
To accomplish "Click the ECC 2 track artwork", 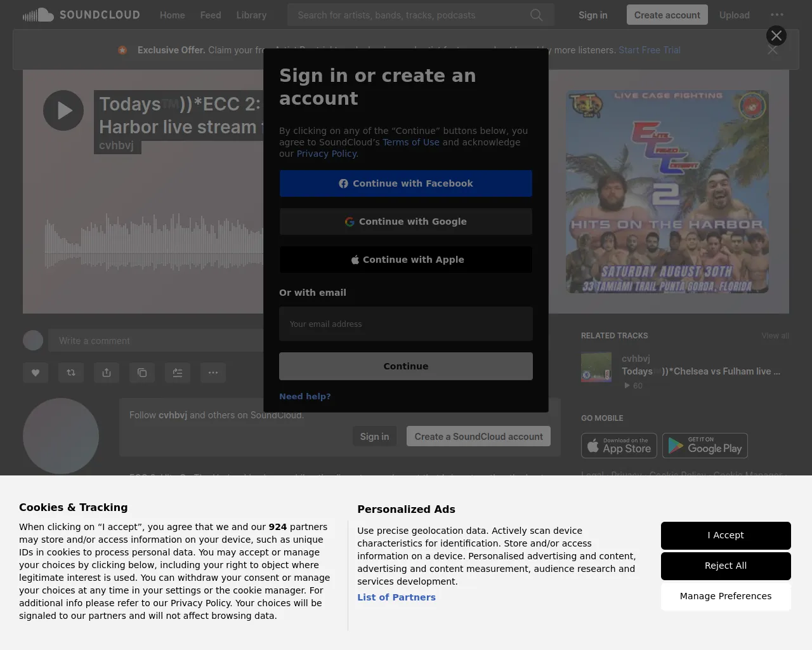I will pos(667,192).
